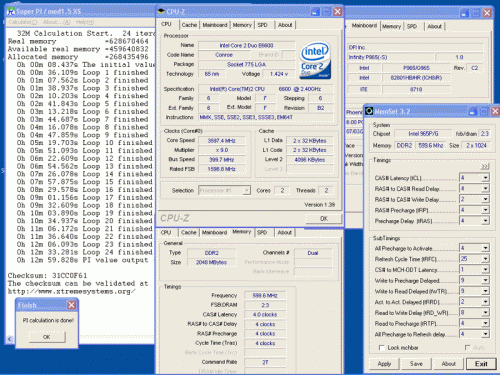500x375 pixels.
Task: Open the Processor #1 selection dropdown
Action: point(246,190)
